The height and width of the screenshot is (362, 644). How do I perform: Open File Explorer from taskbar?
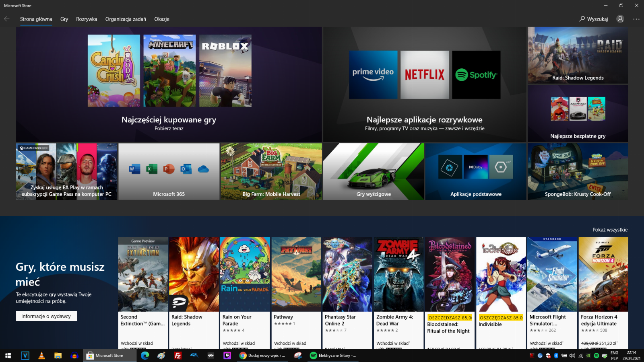pyautogui.click(x=58, y=356)
